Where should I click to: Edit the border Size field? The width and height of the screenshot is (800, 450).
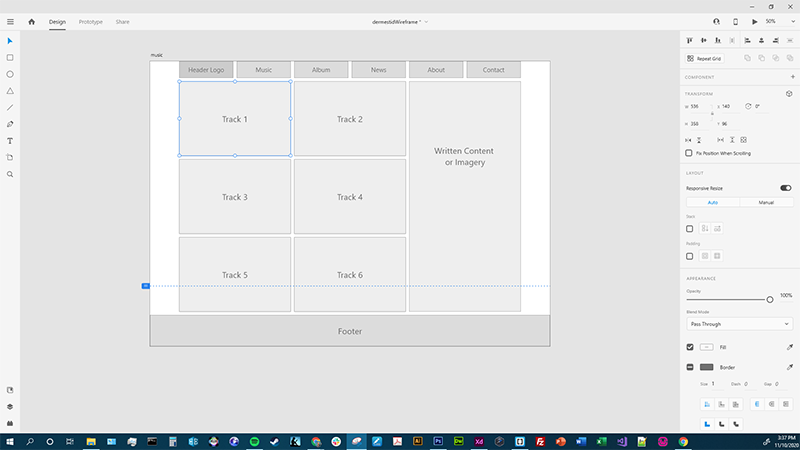tap(717, 384)
